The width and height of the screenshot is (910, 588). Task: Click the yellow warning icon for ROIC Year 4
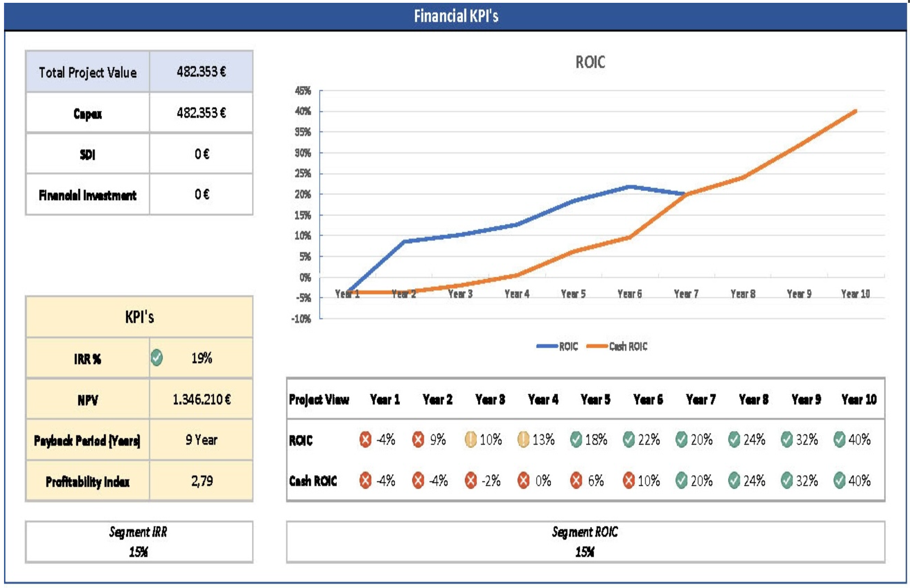(x=523, y=439)
